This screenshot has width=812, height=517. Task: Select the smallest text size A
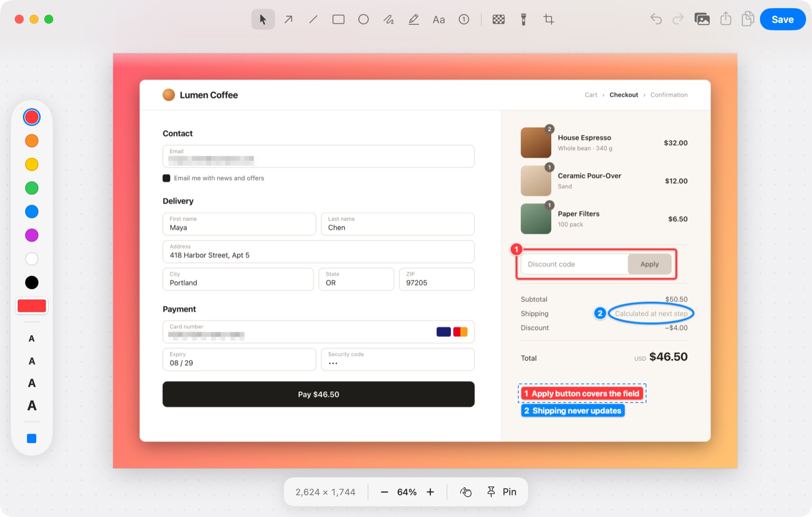tap(32, 339)
